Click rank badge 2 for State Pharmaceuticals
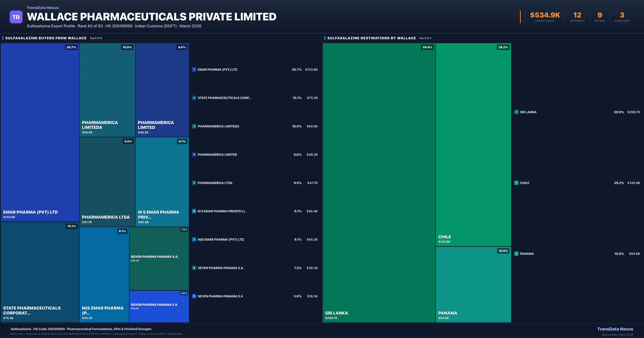644x338 pixels. point(194,98)
